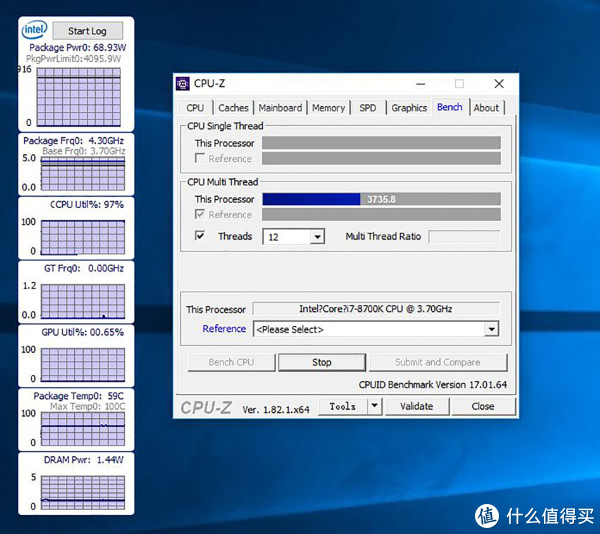
Task: Click the 'Package Pwr0: 68.93W' reading
Action: click(x=78, y=47)
